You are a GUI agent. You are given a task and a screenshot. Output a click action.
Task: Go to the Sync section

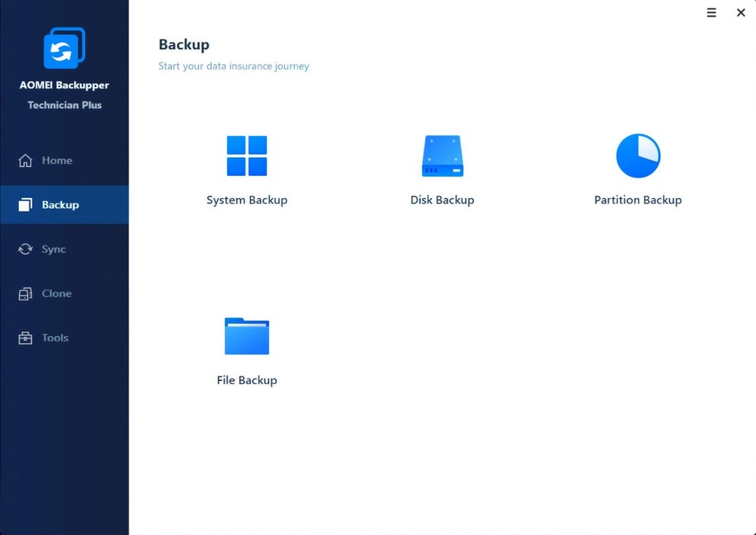pyautogui.click(x=54, y=249)
